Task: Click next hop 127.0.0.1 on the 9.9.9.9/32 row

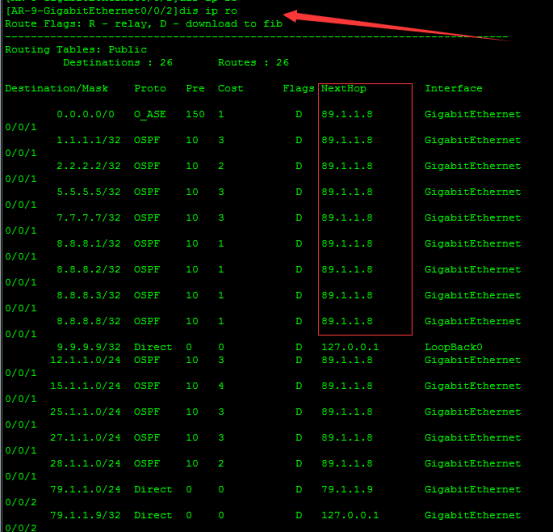Action: tap(350, 347)
